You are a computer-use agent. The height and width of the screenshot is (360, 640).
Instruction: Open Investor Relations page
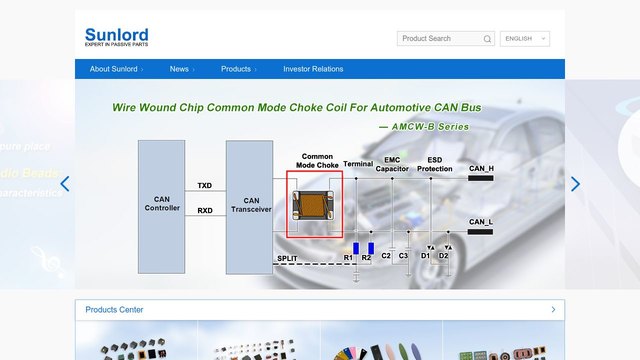(313, 69)
